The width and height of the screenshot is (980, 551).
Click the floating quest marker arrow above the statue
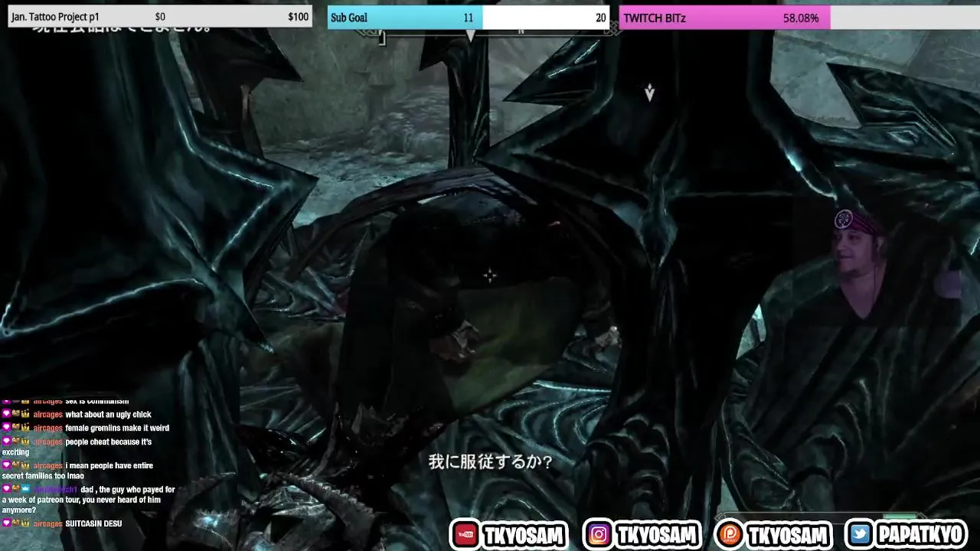tap(649, 93)
